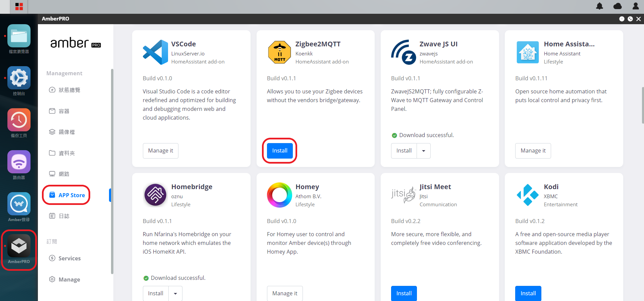Click the sidebar vertical scrollbar
The width and height of the screenshot is (644, 301).
[x=112, y=171]
